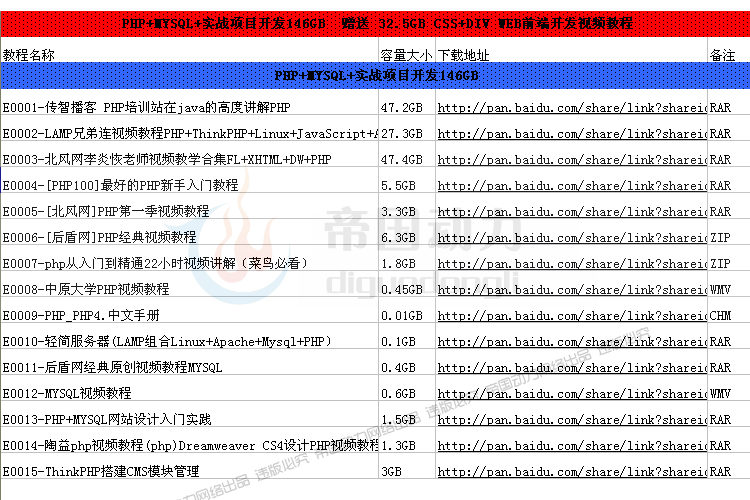The width and height of the screenshot is (750, 500).
Task: Select cell E0015-ThinkPHP搭建CMS模块管理
Action: click(189, 467)
